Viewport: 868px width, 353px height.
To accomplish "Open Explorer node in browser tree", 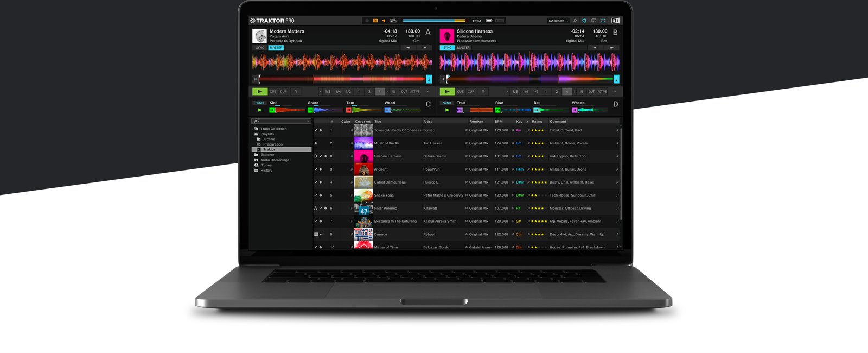I will click(x=265, y=155).
